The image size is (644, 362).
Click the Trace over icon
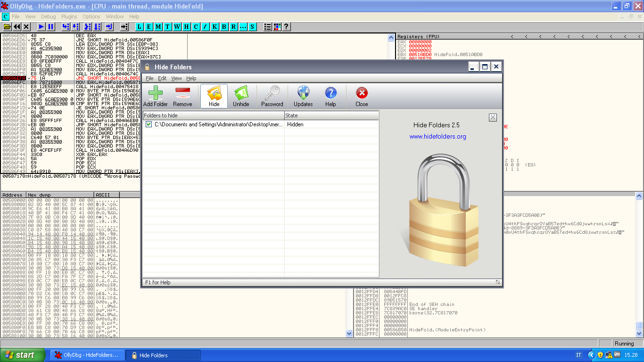97,27
